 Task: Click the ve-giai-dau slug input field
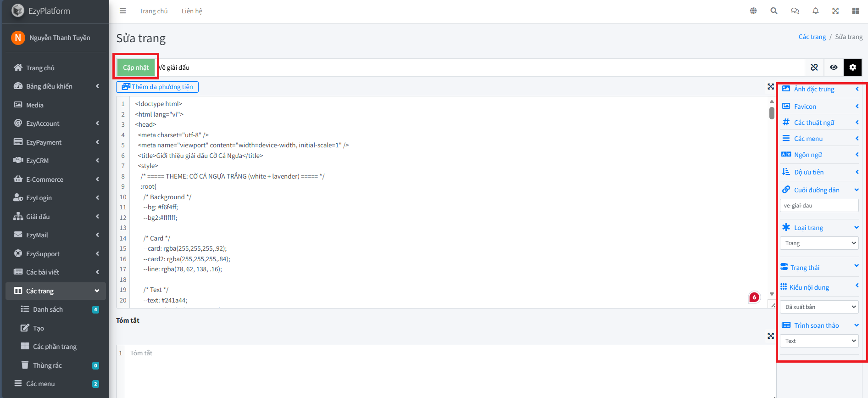point(819,206)
